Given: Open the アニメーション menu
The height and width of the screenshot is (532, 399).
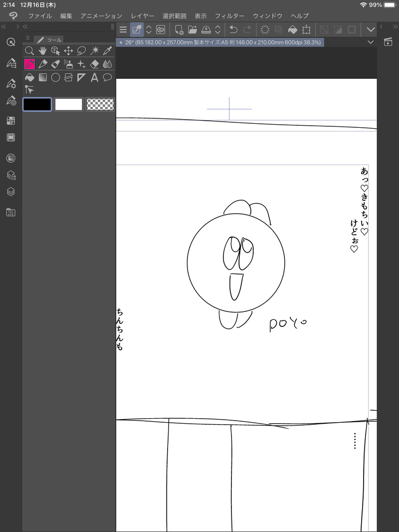Looking at the screenshot, I should click(101, 16).
